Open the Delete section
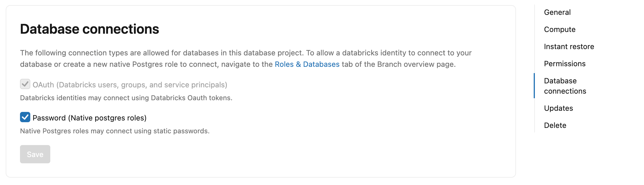 (555, 125)
